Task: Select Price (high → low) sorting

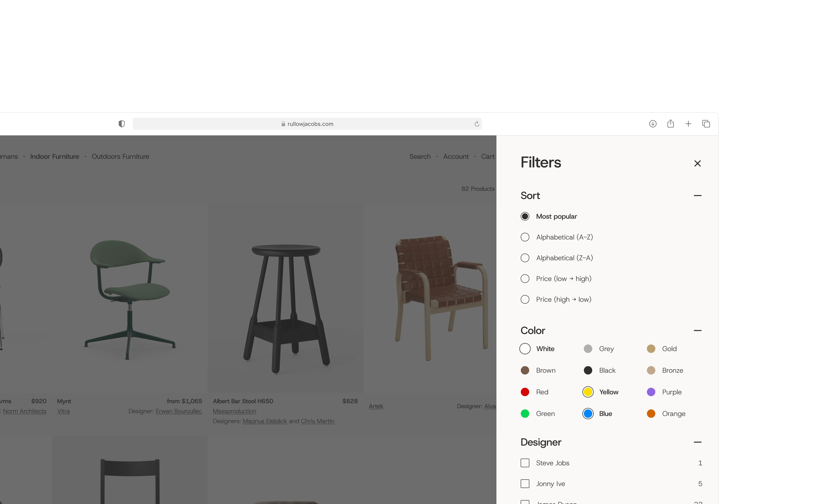Action: click(556, 299)
